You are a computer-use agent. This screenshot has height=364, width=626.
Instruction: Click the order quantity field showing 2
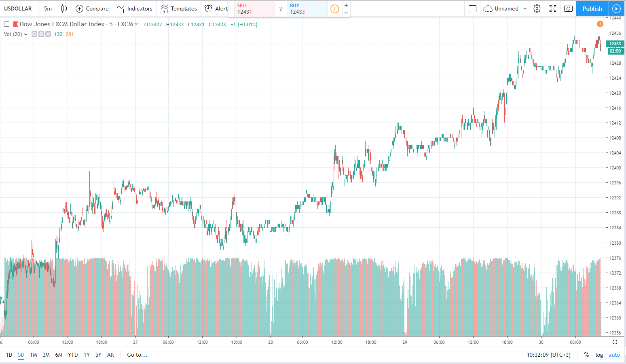(x=281, y=9)
